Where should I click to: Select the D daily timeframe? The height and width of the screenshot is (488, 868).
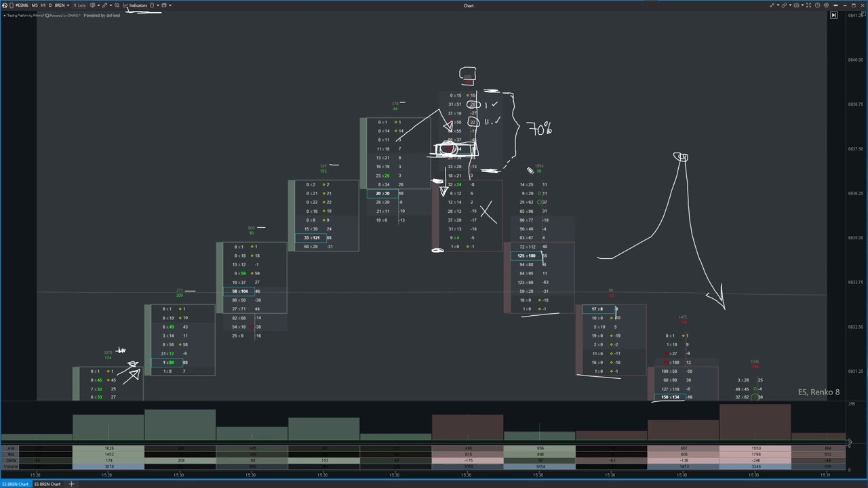[50, 5]
